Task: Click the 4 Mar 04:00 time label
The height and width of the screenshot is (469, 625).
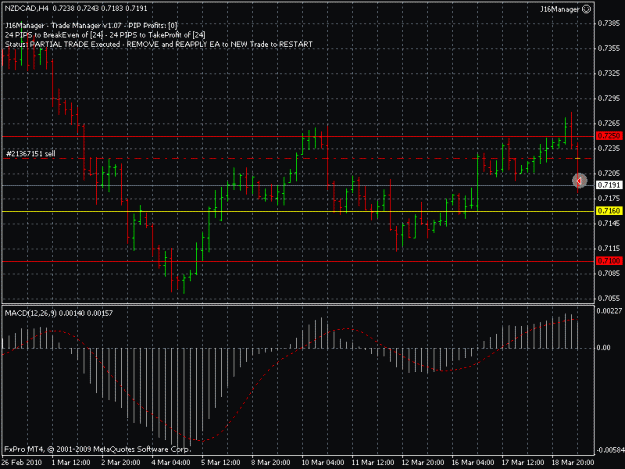Action: tap(171, 462)
